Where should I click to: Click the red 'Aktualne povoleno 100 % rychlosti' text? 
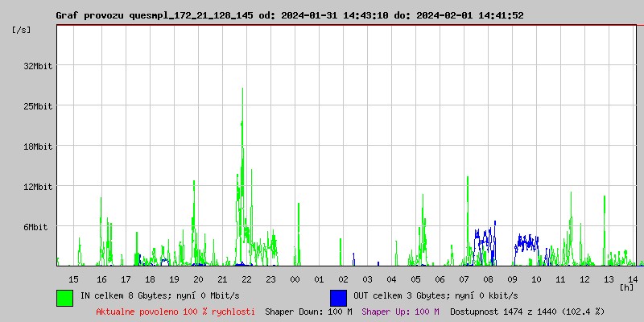click(x=175, y=312)
